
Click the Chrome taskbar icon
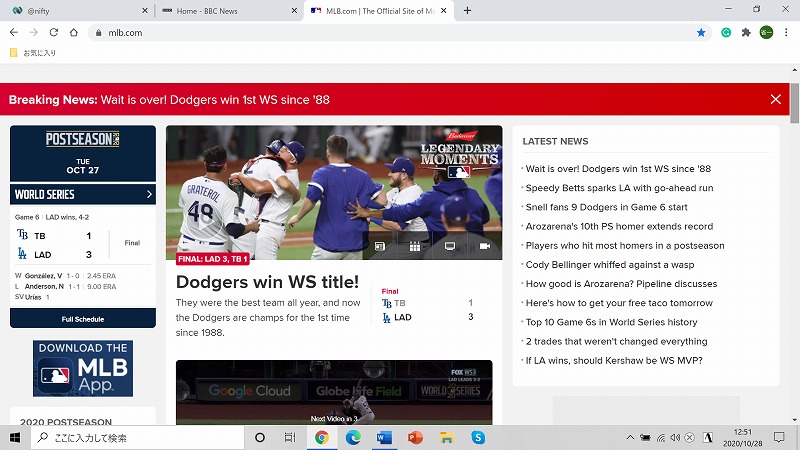[x=321, y=437]
